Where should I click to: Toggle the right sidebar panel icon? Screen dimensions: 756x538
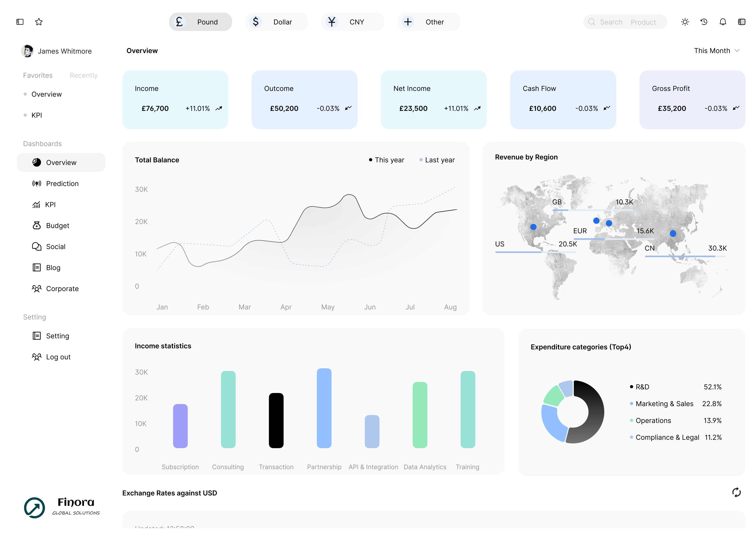tap(742, 22)
